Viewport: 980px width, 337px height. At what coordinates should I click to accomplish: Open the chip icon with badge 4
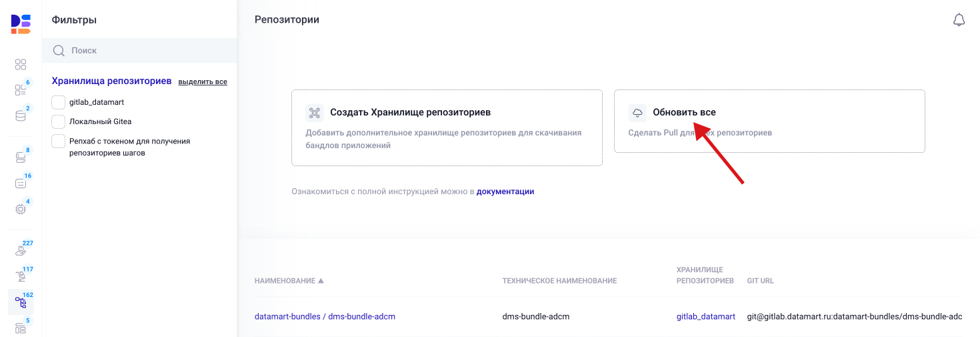(x=21, y=209)
